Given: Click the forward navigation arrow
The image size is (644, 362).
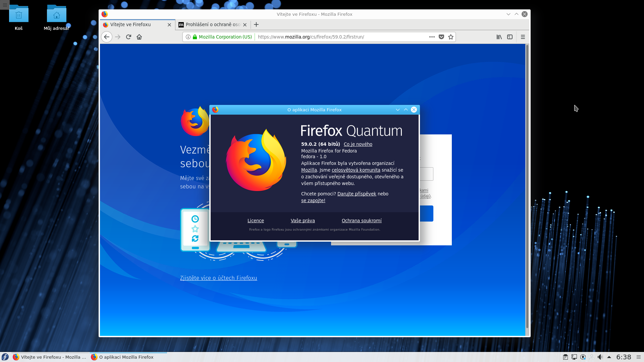Looking at the screenshot, I should (x=118, y=37).
